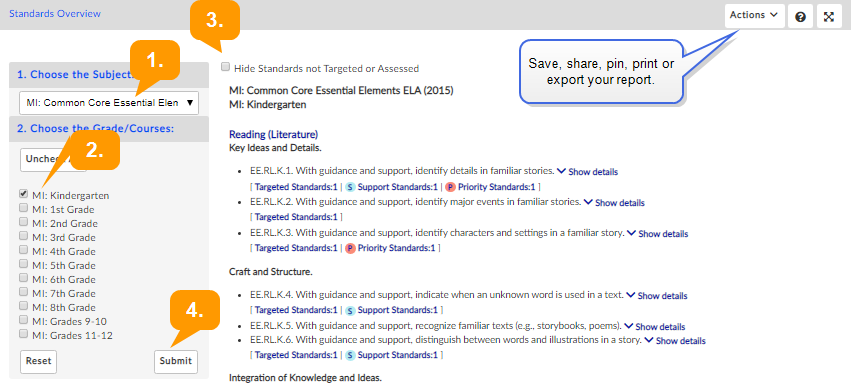
Task: Click Support Standards S badge under EE.RL.K.6
Action: tap(351, 355)
